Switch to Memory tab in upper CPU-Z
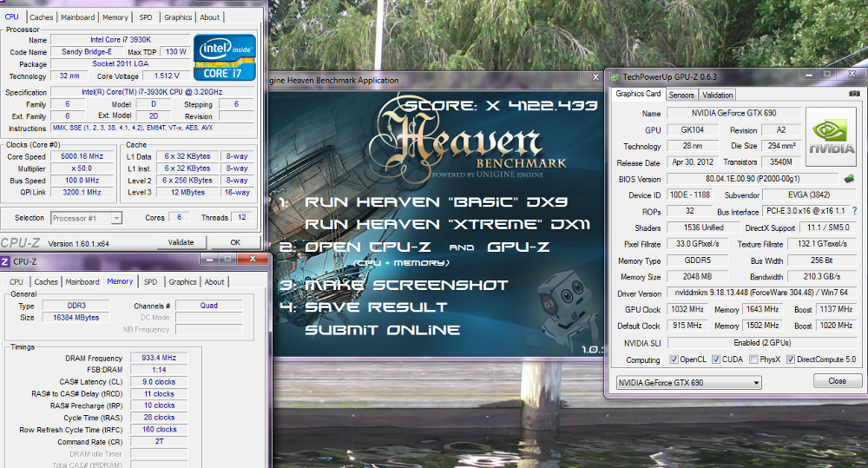The width and height of the screenshot is (868, 468). (115, 17)
